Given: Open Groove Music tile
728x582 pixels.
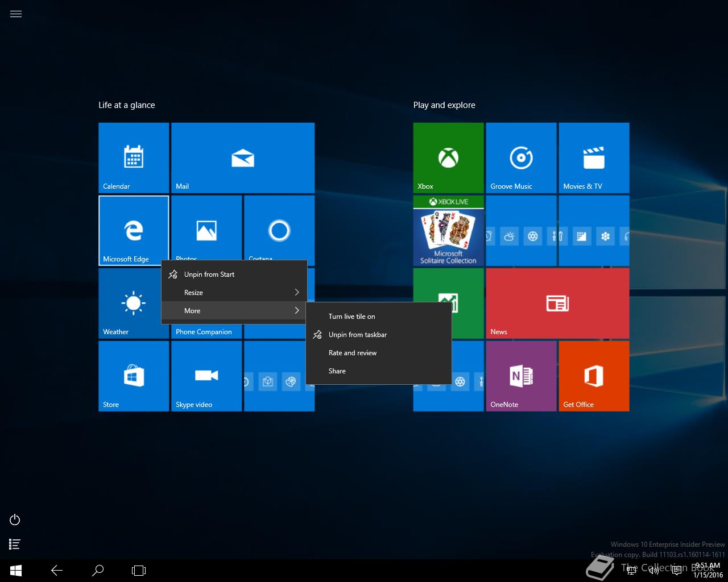Looking at the screenshot, I should (521, 157).
